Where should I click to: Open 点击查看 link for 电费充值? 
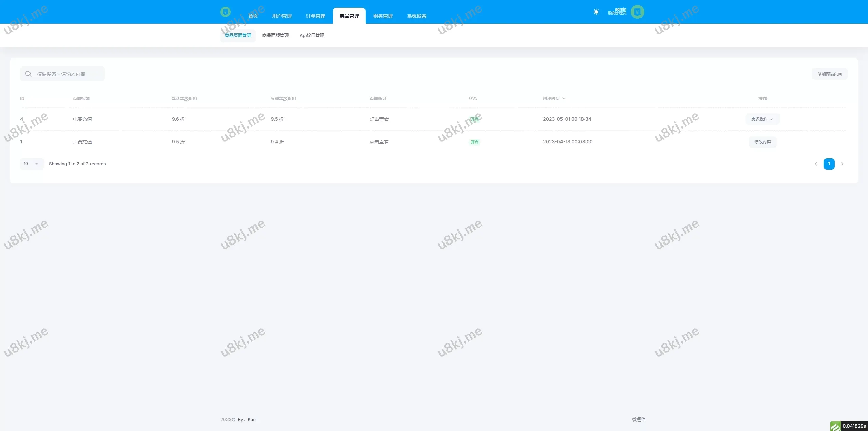pyautogui.click(x=379, y=119)
